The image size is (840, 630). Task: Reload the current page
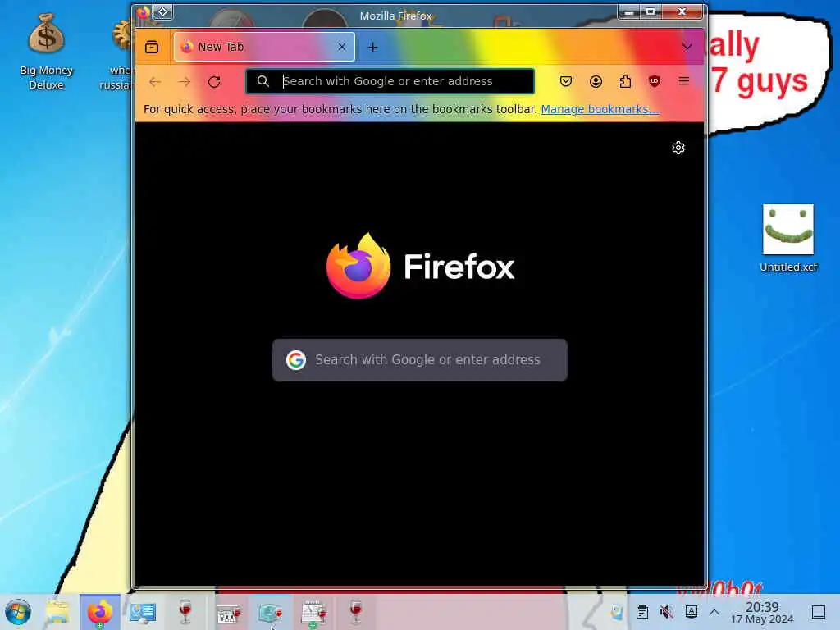click(214, 81)
